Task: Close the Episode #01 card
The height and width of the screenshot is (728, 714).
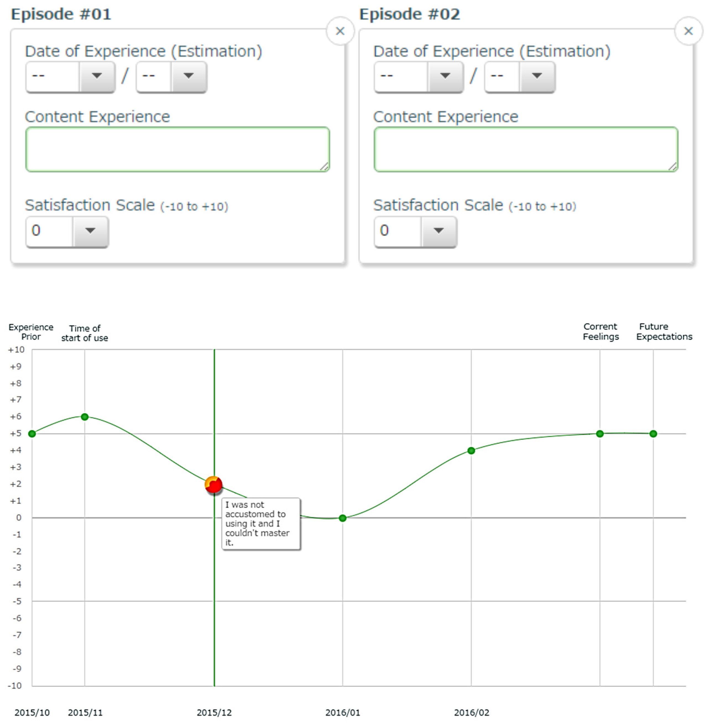Action: click(340, 31)
